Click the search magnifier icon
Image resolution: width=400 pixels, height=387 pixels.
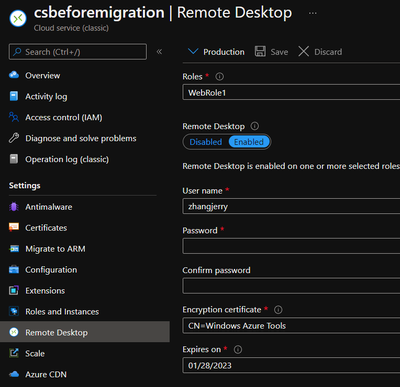coord(17,52)
